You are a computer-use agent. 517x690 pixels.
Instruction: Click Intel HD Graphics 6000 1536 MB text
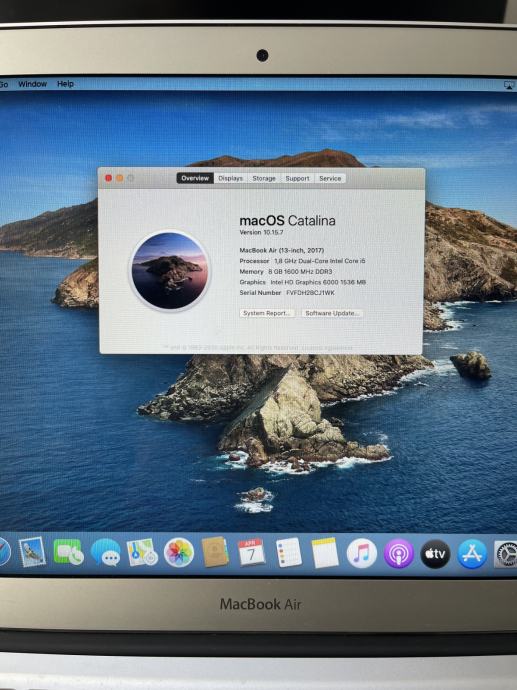pyautogui.click(x=318, y=282)
